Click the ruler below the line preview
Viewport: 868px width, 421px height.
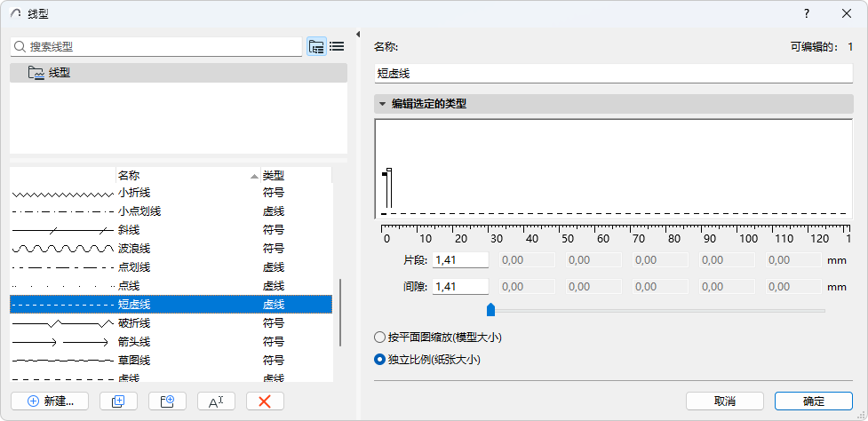tap(615, 234)
